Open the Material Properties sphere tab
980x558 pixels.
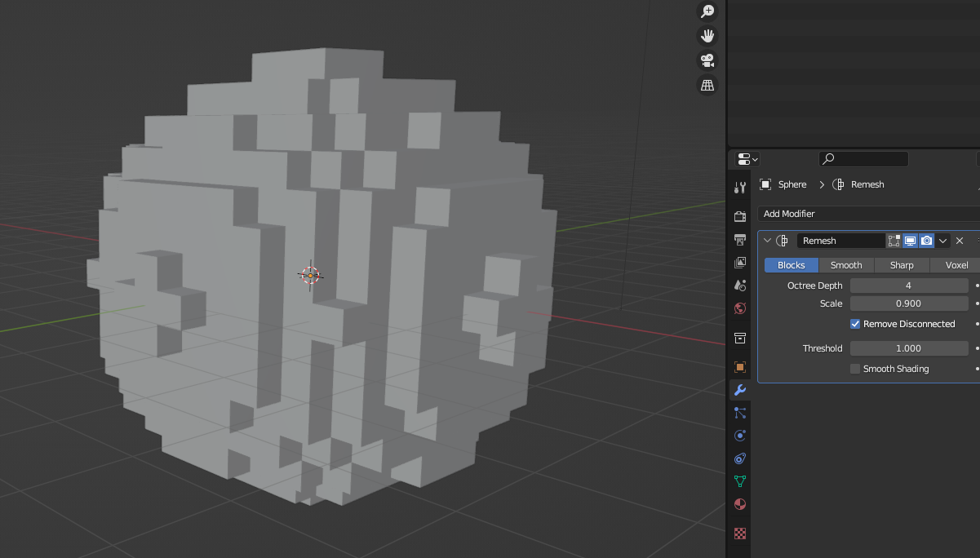tap(738, 504)
